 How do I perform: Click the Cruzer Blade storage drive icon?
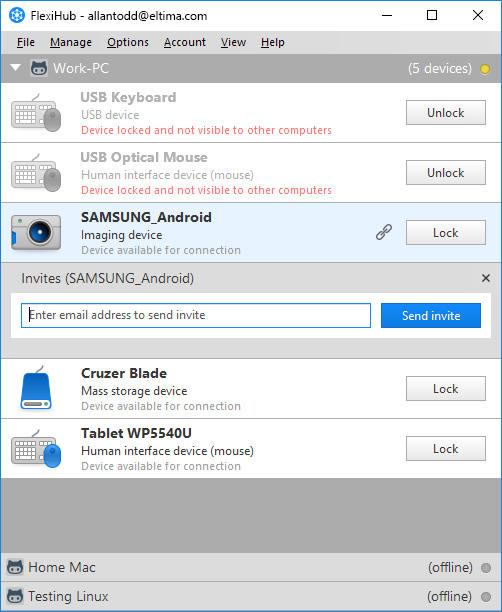coord(36,388)
